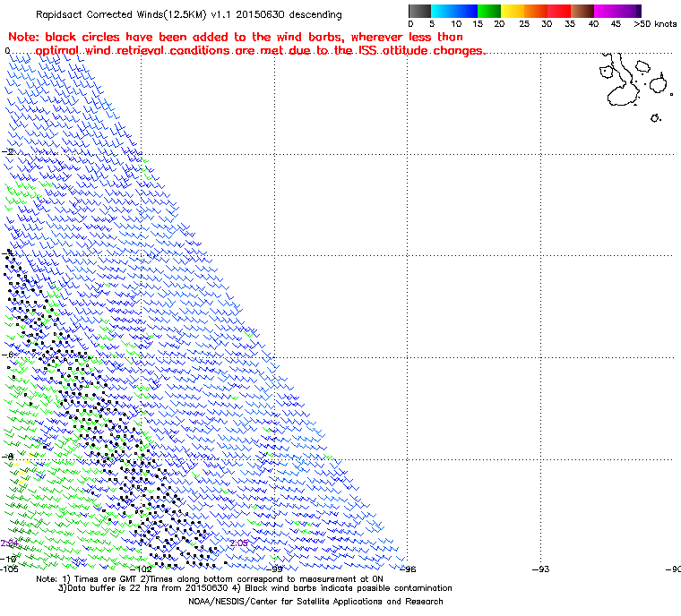Click the cyan-blue 5-15 knots color band
The height and width of the screenshot is (616, 681).
point(454,11)
